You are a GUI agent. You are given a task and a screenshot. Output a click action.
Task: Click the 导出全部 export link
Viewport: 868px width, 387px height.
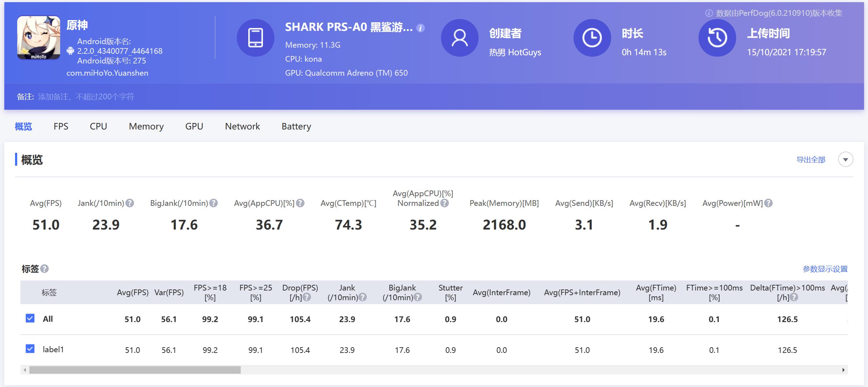[811, 160]
